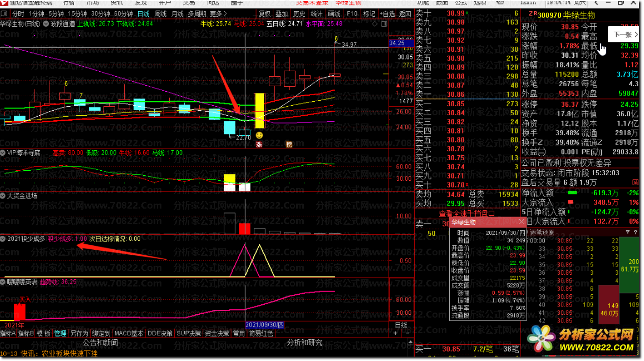The image size is (644, 361).
Task: Click the plus zoom-in button
Action: (x=396, y=333)
